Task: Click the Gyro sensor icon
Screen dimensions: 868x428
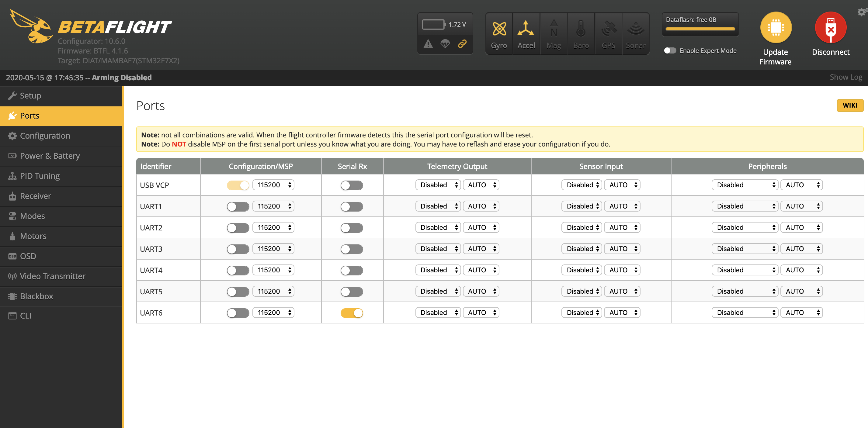Action: tap(499, 29)
